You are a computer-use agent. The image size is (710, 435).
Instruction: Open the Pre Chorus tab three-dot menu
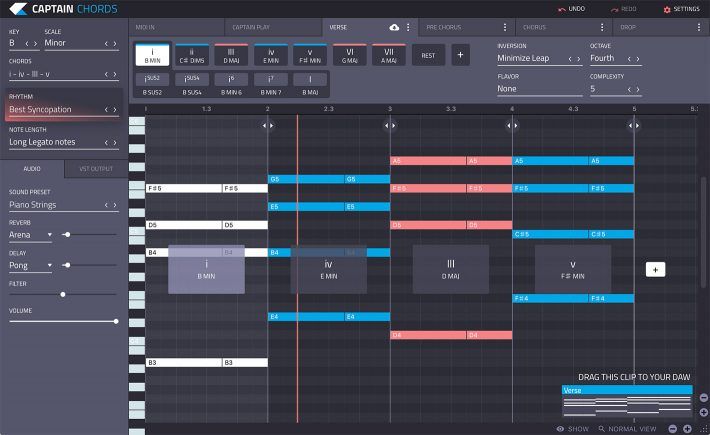click(505, 28)
